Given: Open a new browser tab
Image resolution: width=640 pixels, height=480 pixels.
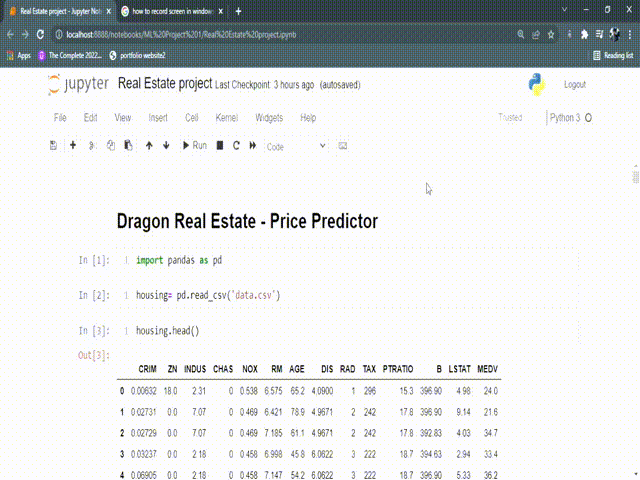Looking at the screenshot, I should point(238,11).
